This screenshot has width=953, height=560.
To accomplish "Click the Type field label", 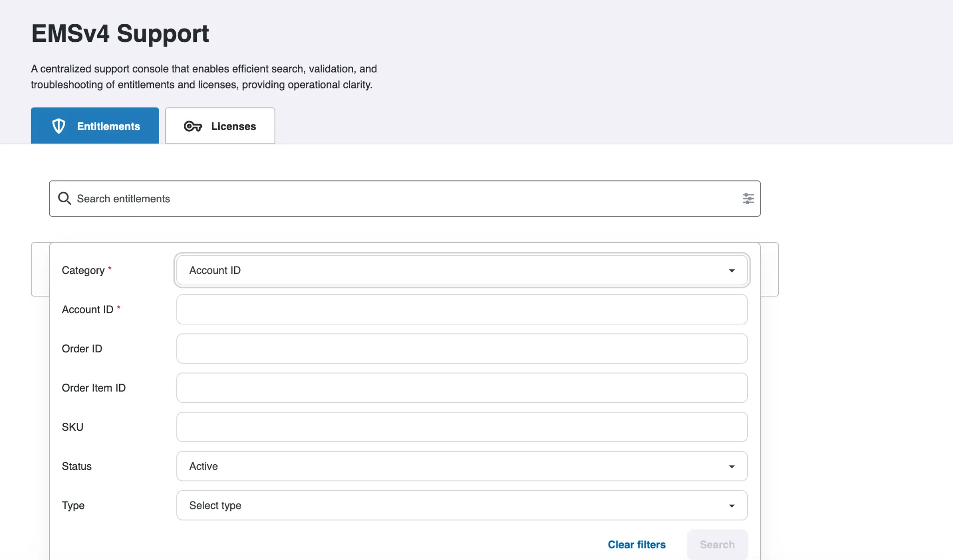I will pyautogui.click(x=73, y=506).
